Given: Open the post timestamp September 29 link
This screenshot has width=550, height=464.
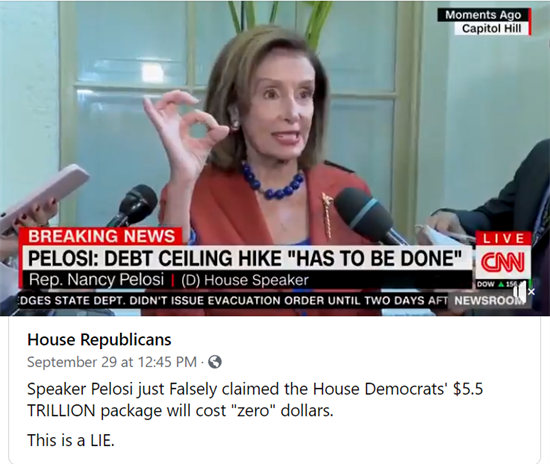Looking at the screenshot, I should point(112,362).
